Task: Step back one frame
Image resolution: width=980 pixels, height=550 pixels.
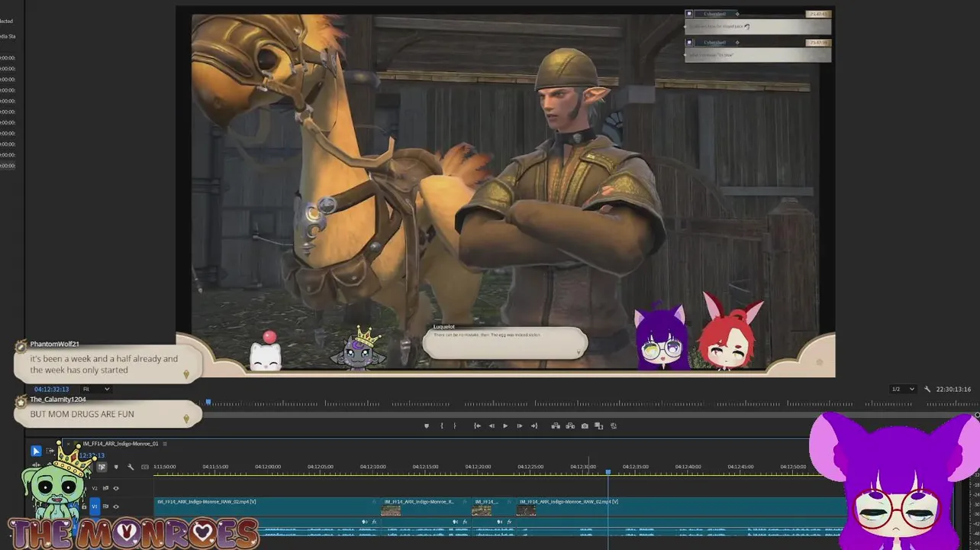Action: tap(492, 426)
